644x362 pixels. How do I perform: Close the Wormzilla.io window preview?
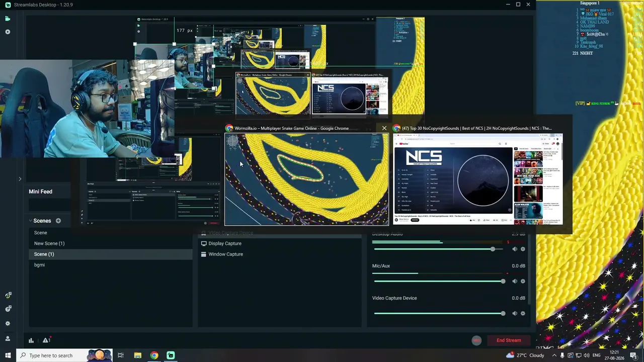[384, 128]
